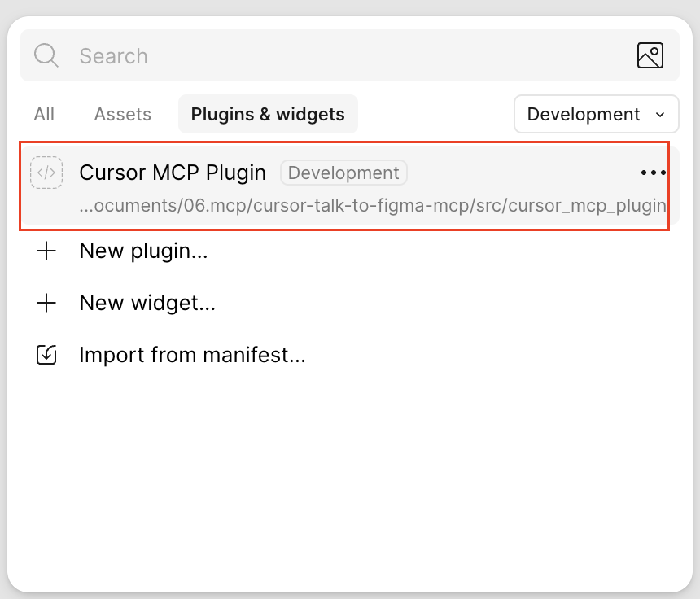This screenshot has height=599, width=700.
Task: Select the Cursor MCP Plugin entry
Action: 173,173
